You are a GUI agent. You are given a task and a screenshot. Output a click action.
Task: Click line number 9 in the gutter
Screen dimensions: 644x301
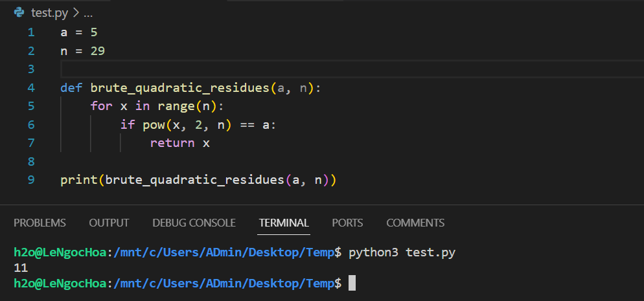point(31,179)
